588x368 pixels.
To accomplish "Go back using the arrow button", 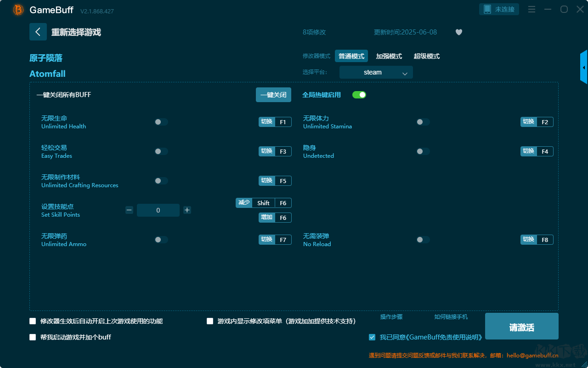I will 38,32.
